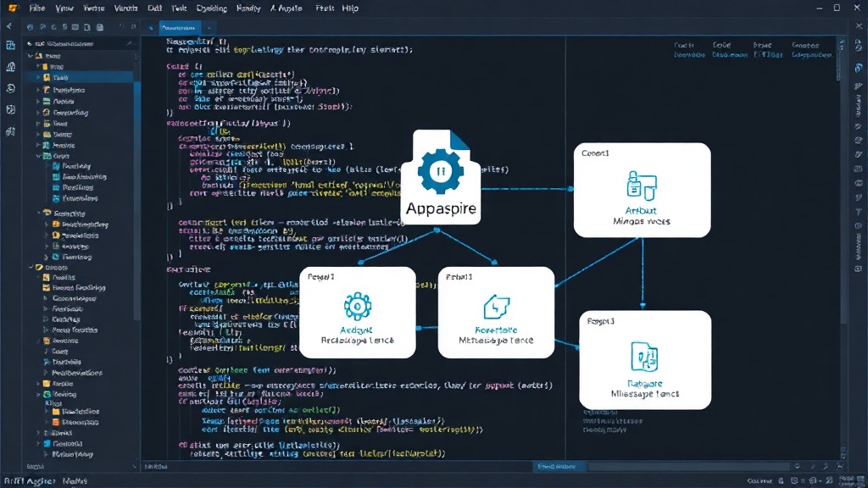Click the first round icon in explorer toolbar
The height and width of the screenshot is (488, 868).
pyautogui.click(x=30, y=27)
